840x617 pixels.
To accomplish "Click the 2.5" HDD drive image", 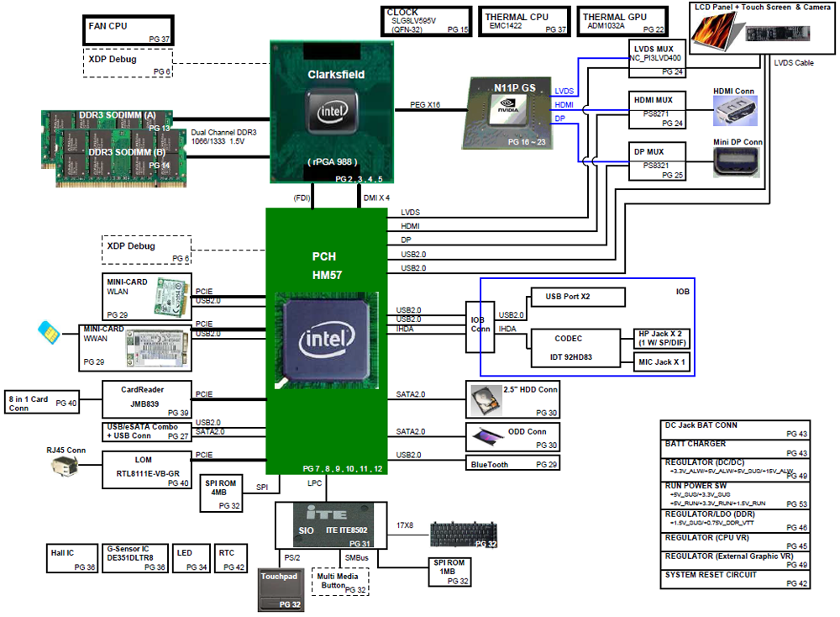I will click(x=486, y=400).
